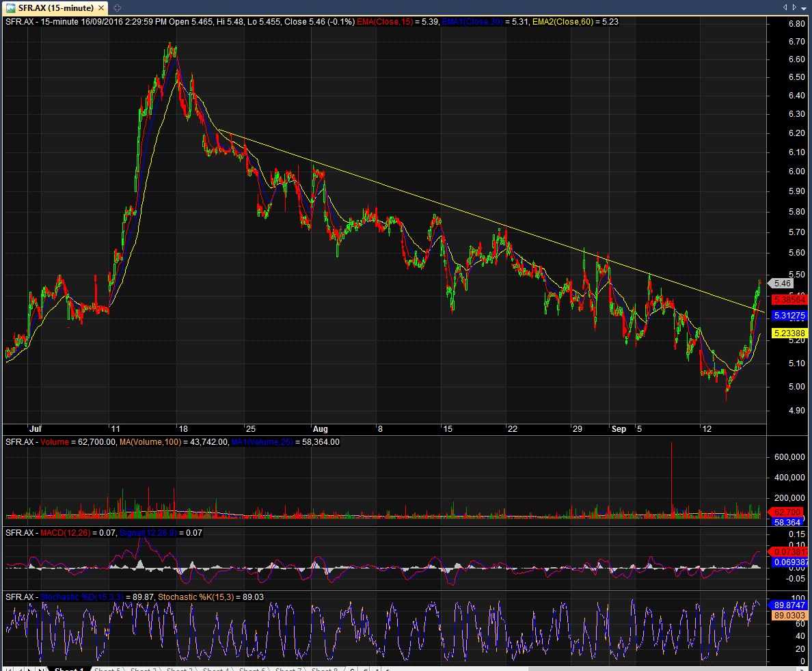Click the chart icon on the SFR.AX tab
Image resolution: width=812 pixels, height=671 pixels.
click(x=11, y=8)
